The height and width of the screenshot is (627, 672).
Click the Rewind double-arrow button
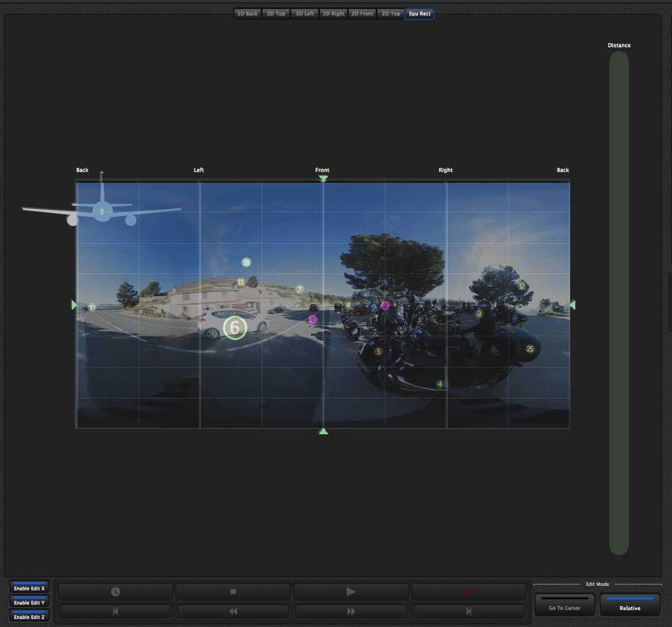click(233, 611)
